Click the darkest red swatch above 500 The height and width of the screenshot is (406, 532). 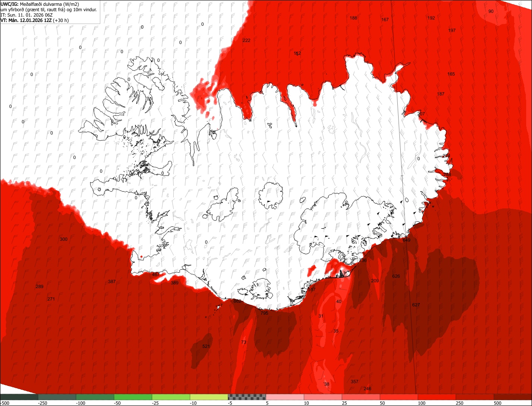pyautogui.click(x=513, y=397)
